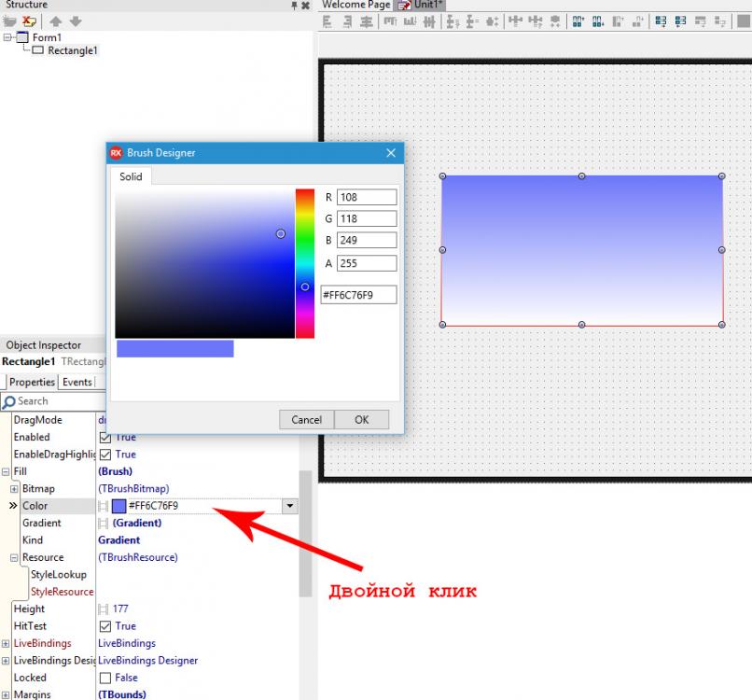752x700 pixels.
Task: Switch to the Events tab
Action: 77,382
